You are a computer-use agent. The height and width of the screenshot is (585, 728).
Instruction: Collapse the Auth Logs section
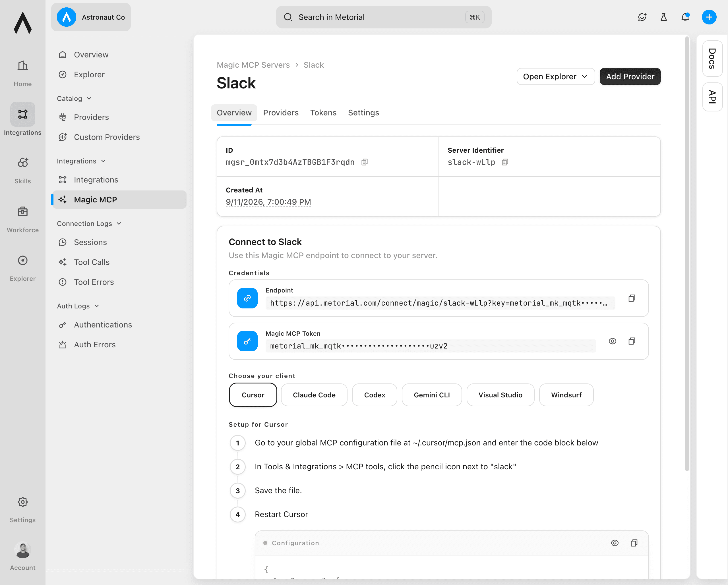point(78,306)
